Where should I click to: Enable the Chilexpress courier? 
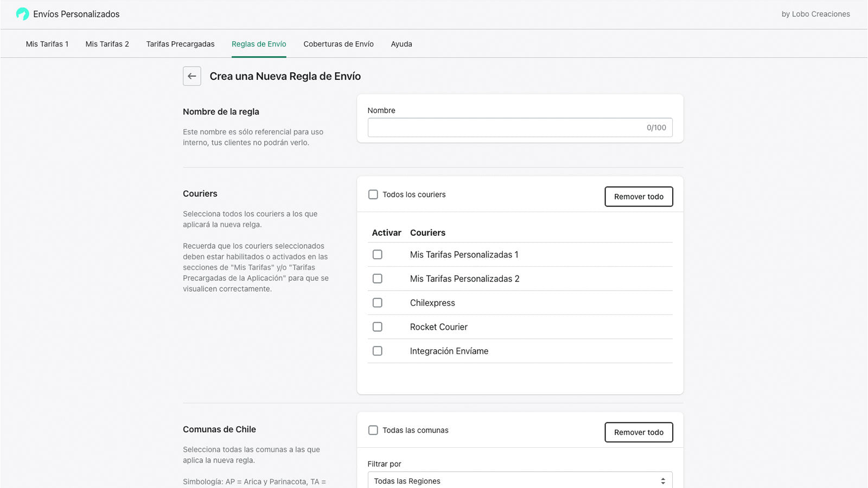point(377,303)
